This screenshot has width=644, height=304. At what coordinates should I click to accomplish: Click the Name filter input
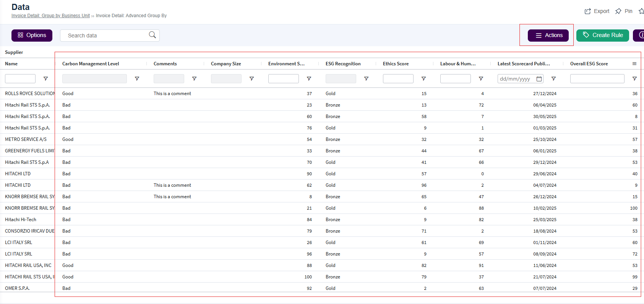(20, 79)
